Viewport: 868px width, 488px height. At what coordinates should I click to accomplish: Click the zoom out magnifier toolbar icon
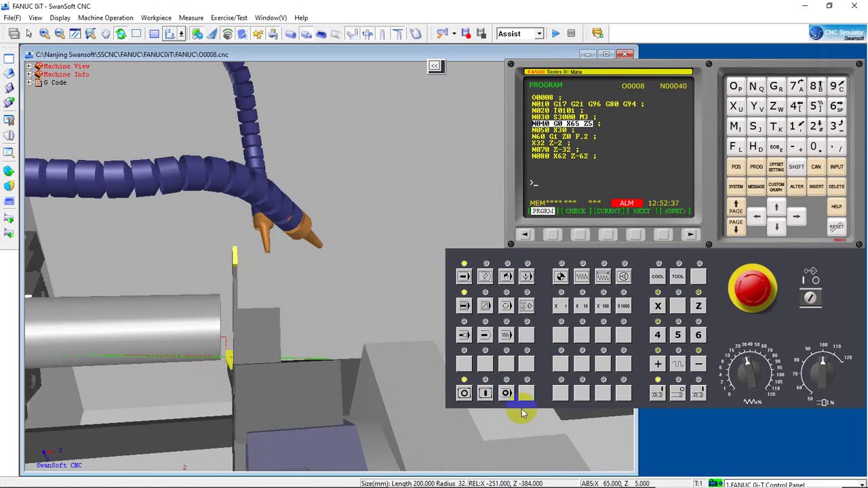click(x=60, y=34)
